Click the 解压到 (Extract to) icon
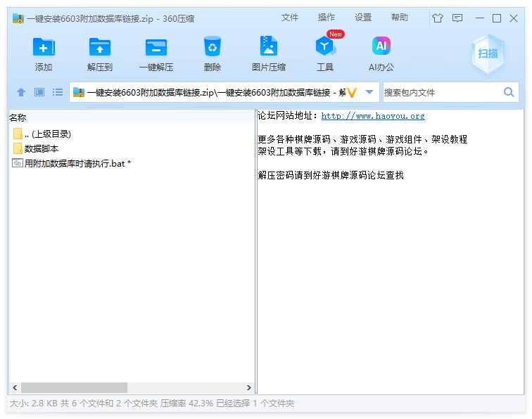 click(x=99, y=48)
